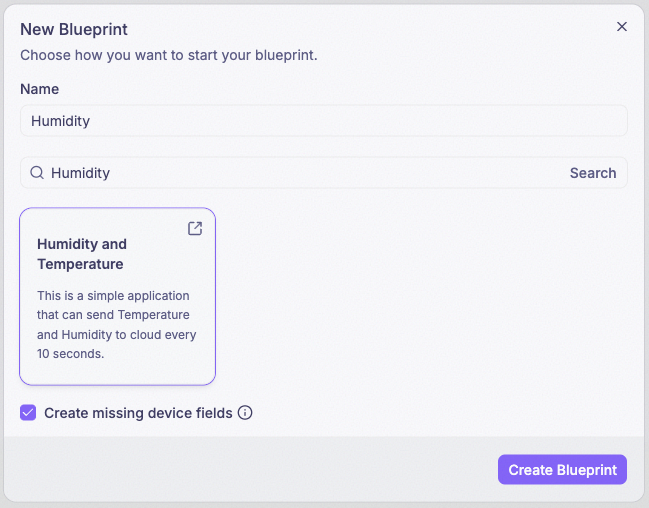Focus the template search box

point(306,173)
